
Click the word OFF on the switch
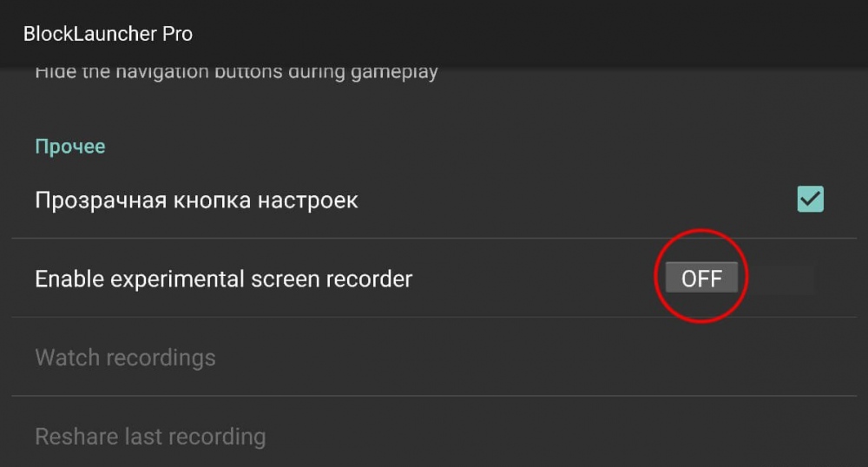(x=701, y=279)
